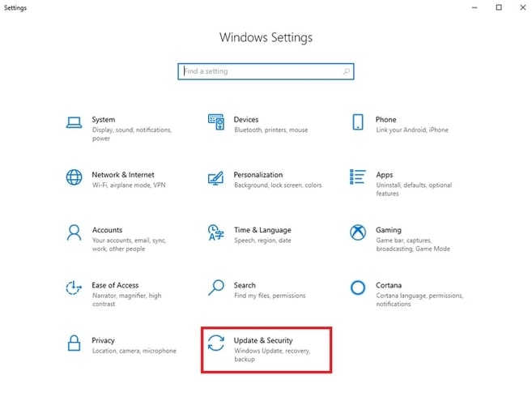Click the Phone icon
532x405 pixels.
point(358,122)
